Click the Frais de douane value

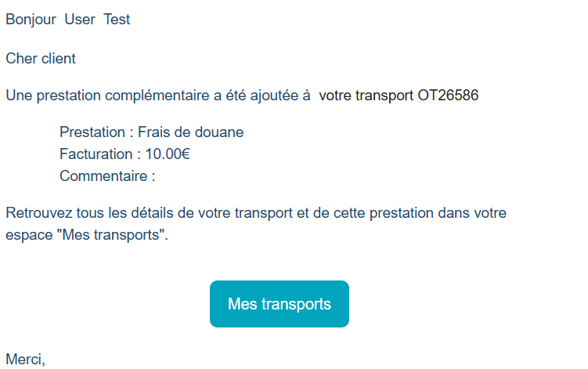click(x=191, y=132)
